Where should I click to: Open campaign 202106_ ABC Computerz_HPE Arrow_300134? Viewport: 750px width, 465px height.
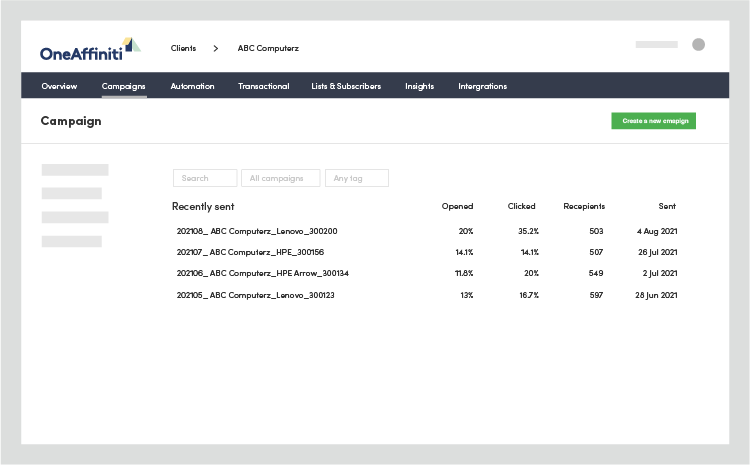tap(263, 273)
